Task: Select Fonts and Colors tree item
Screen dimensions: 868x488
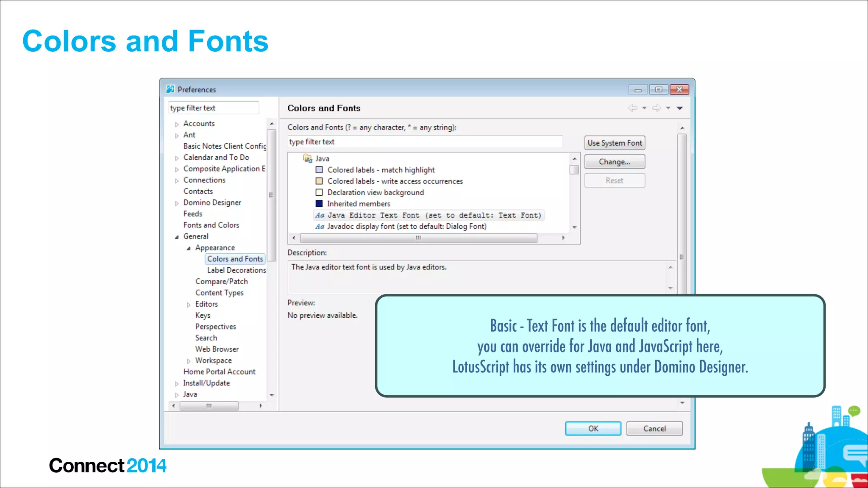Action: tap(211, 225)
